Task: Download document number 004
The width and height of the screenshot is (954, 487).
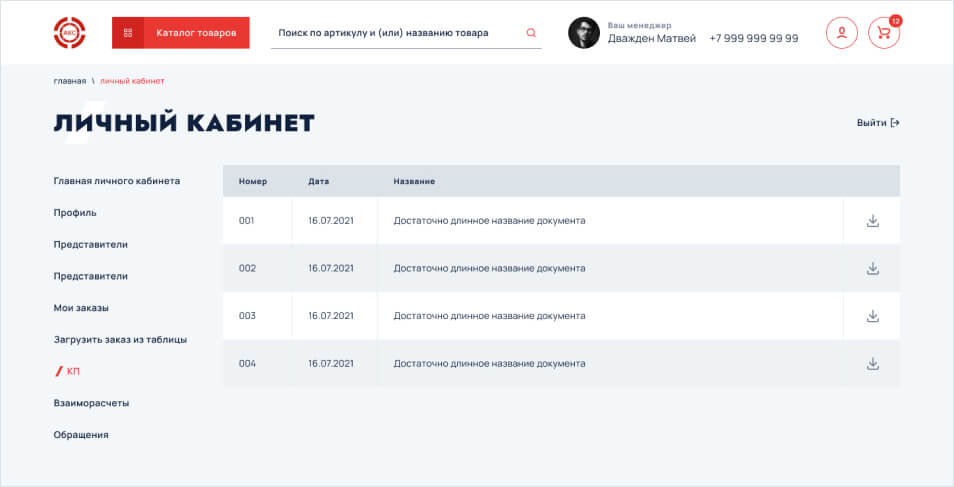Action: click(872, 364)
